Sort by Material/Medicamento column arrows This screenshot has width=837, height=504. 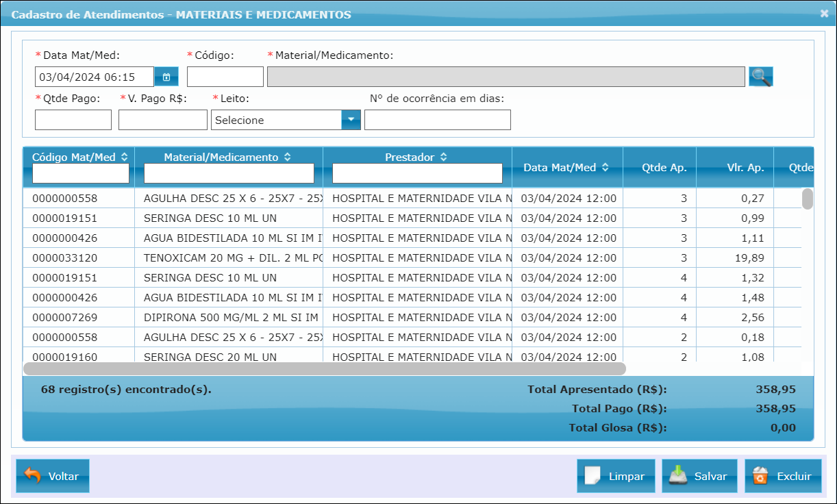pyautogui.click(x=287, y=157)
